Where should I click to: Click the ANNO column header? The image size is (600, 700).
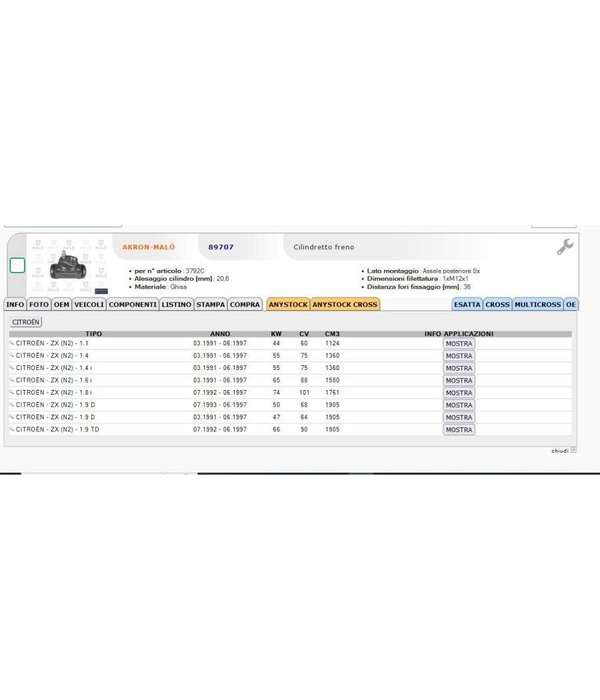[220, 334]
